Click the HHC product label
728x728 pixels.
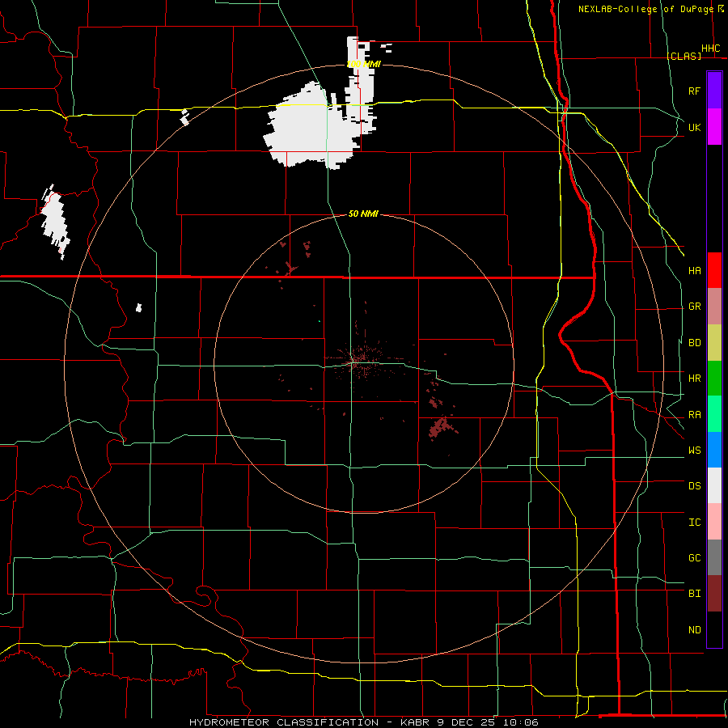pos(710,49)
